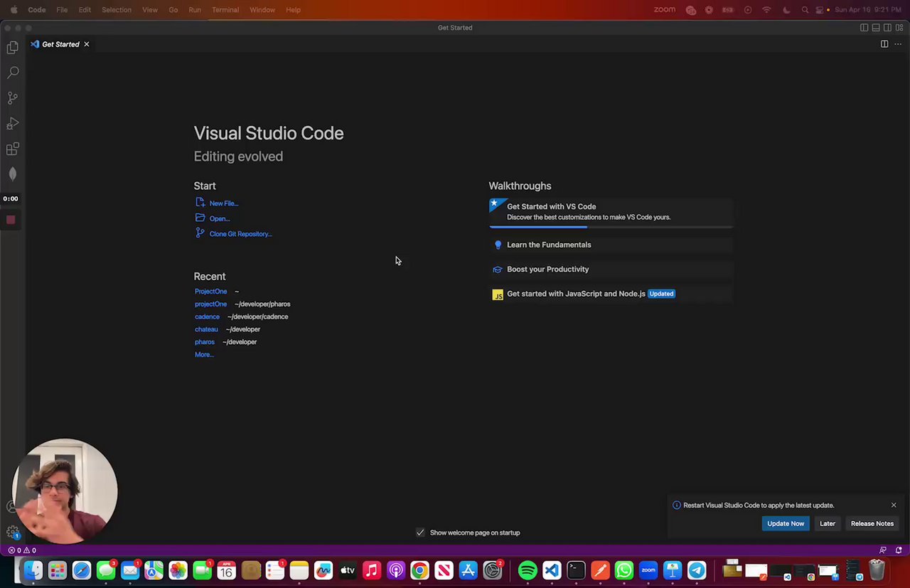Open the Run menu

pyautogui.click(x=195, y=10)
